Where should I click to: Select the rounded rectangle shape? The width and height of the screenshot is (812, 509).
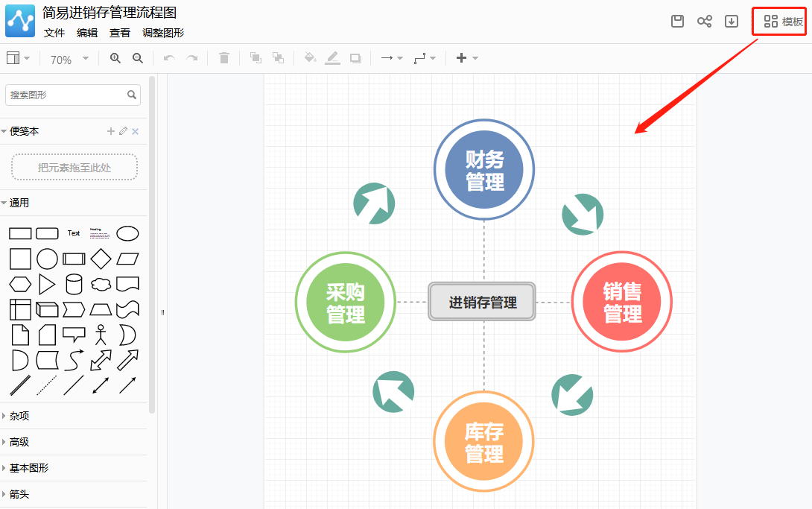point(47,233)
